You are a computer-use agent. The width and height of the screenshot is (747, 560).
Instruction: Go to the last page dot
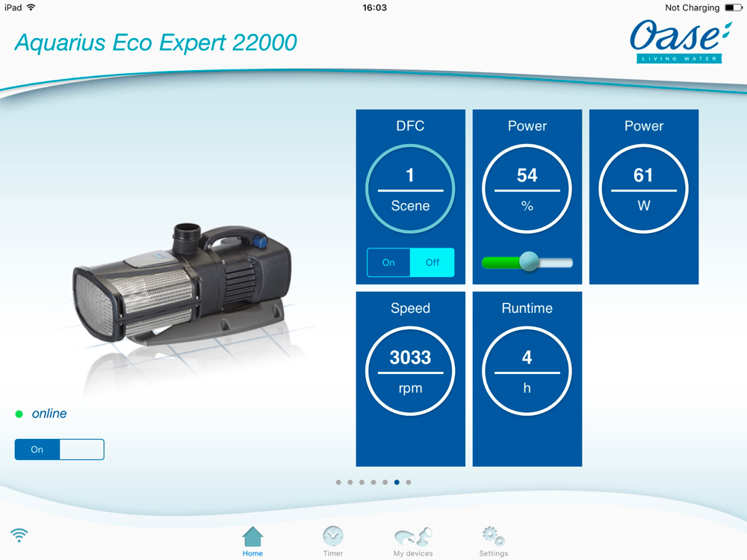click(x=409, y=482)
